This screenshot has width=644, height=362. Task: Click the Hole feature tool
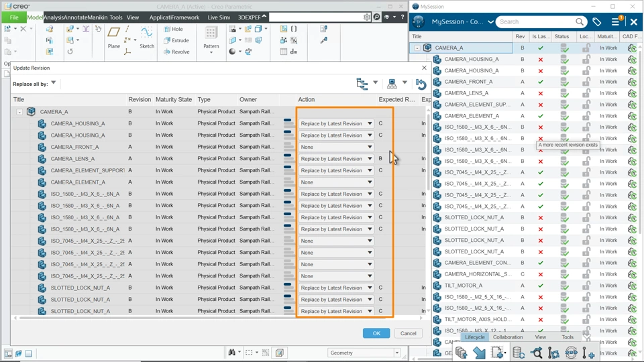[x=173, y=29]
